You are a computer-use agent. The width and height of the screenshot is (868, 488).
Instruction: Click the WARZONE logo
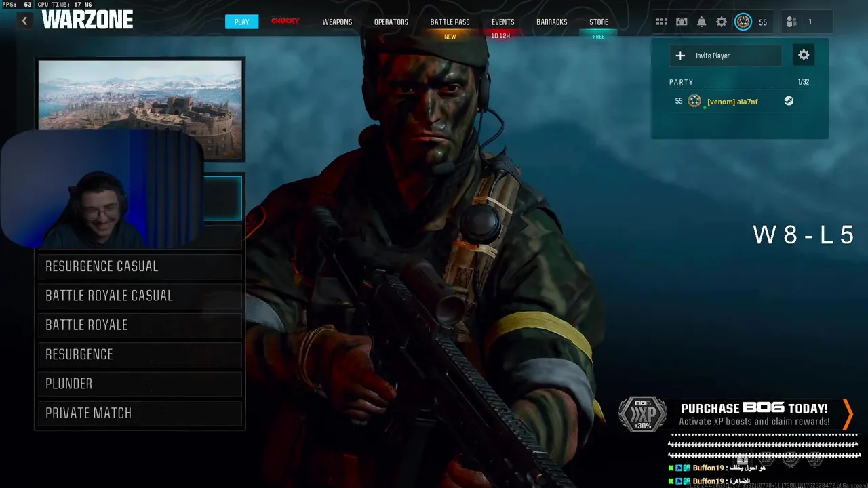pos(87,20)
